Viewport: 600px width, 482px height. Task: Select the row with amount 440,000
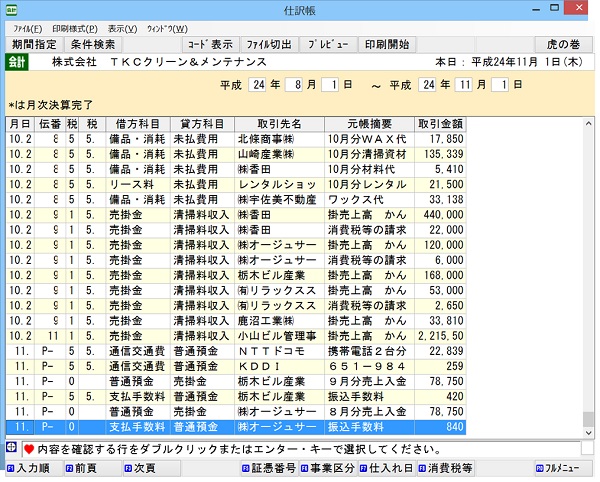[236, 215]
